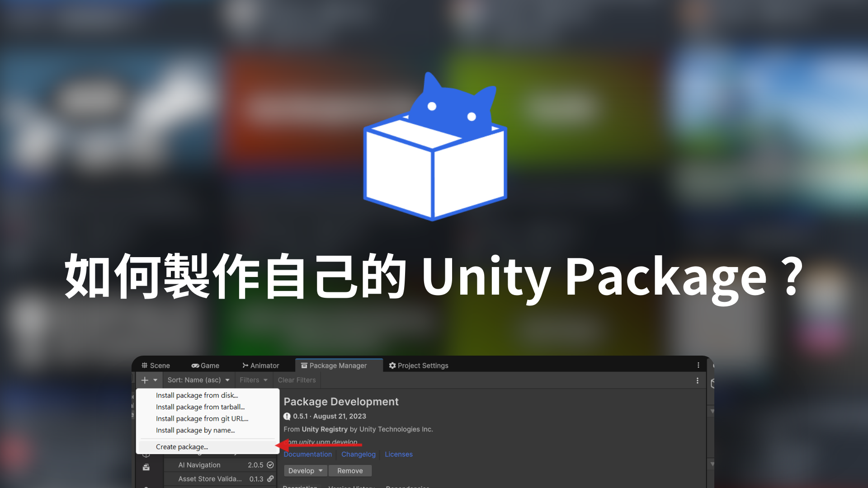
Task: Expand Sort: Name (asc) dropdown
Action: 197,380
